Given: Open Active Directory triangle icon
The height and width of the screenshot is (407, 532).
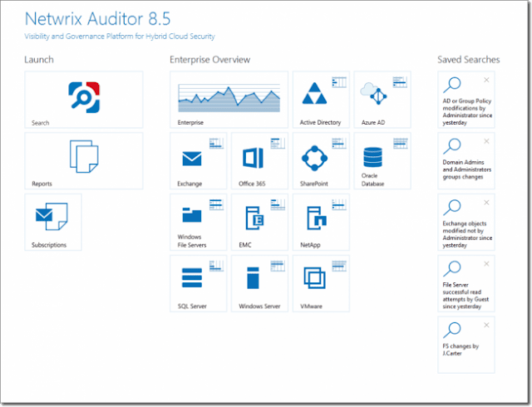Looking at the screenshot, I should 314,93.
